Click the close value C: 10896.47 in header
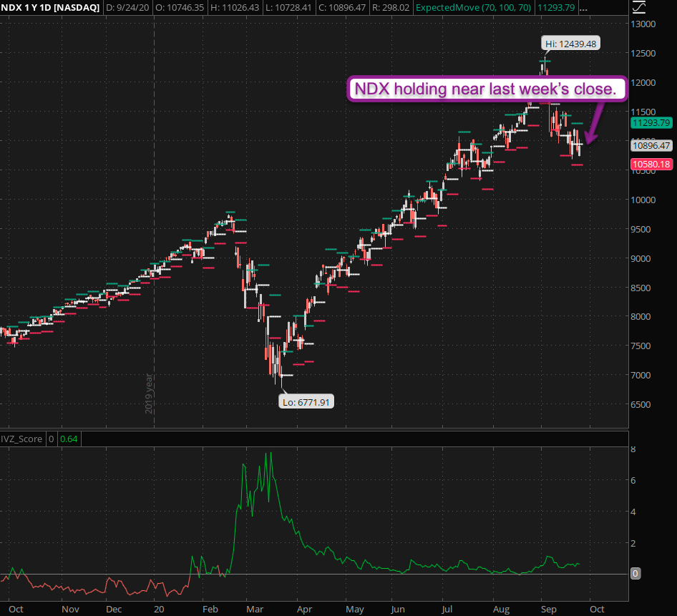Screen dimensions: 677x616 click(342, 8)
